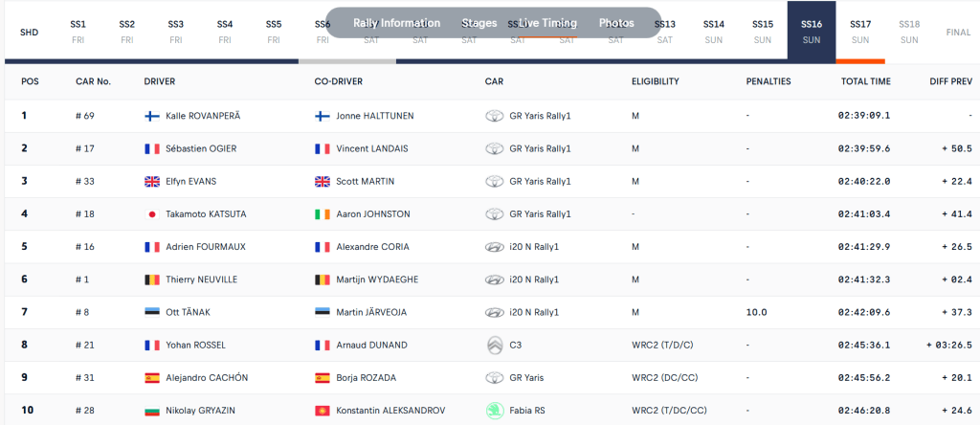
Task: Go to Photos menu item
Action: (616, 23)
